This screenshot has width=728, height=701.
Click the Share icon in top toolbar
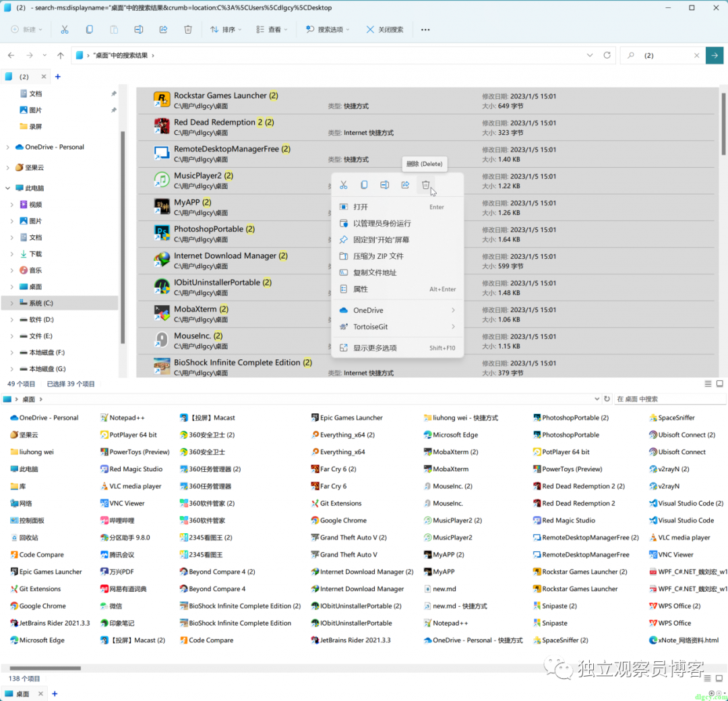pos(163,29)
